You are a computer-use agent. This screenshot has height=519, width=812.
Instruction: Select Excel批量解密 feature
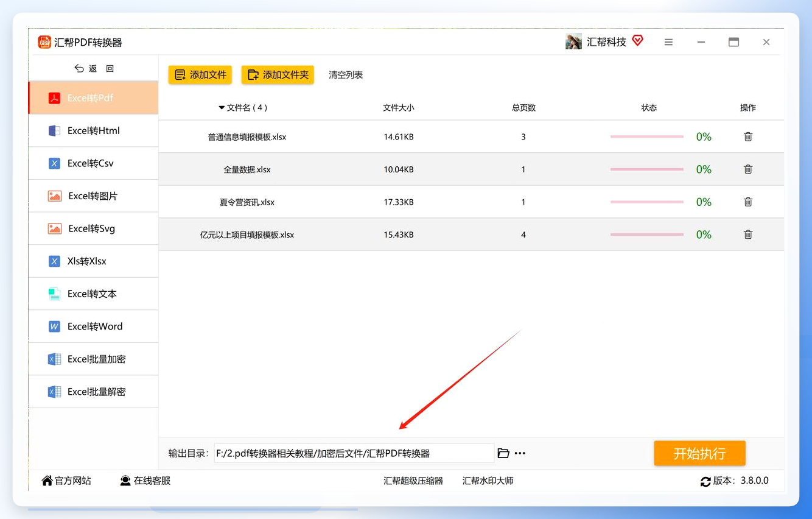pos(93,392)
